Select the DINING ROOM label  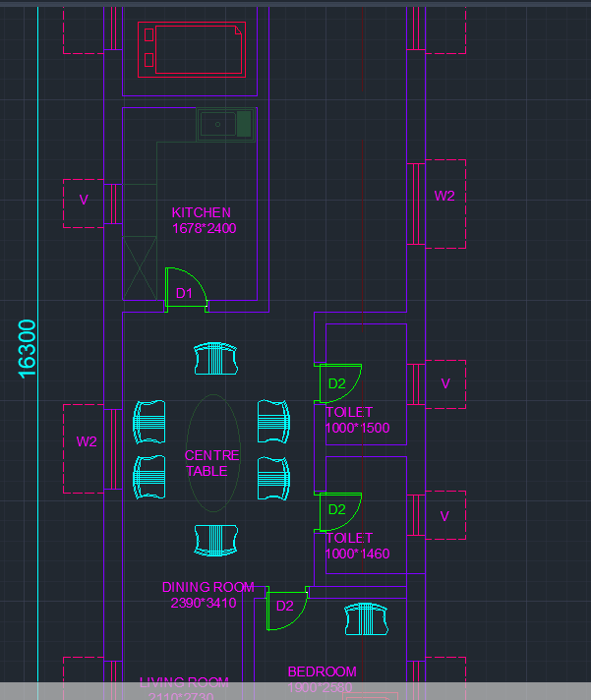208,588
